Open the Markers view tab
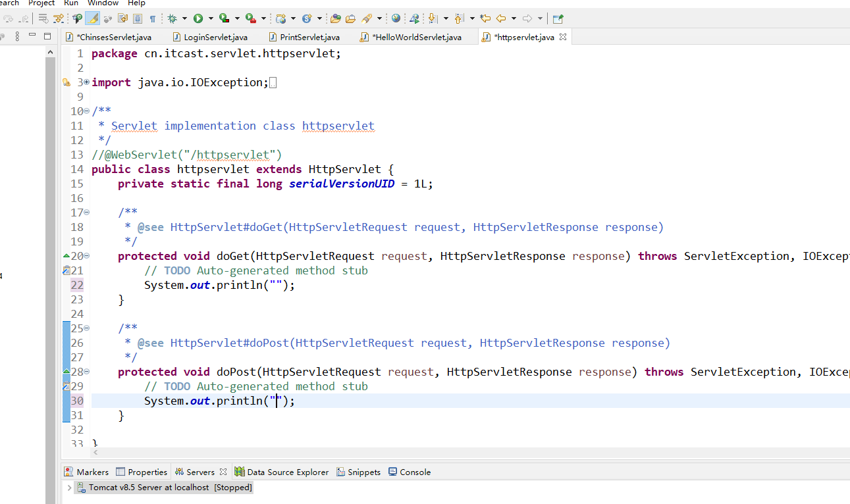Screen dimensions: 850x504 pyautogui.click(x=86, y=472)
